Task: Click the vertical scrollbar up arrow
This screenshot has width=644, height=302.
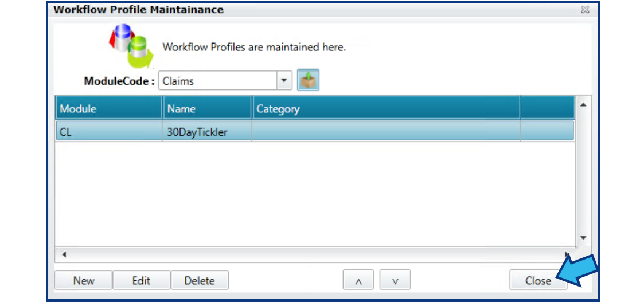Action: [583, 105]
